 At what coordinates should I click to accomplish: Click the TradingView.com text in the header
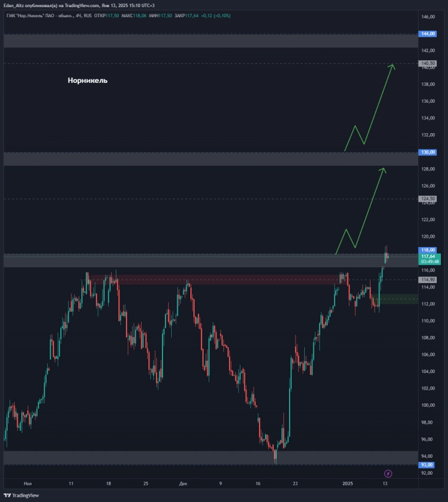(x=82, y=5)
